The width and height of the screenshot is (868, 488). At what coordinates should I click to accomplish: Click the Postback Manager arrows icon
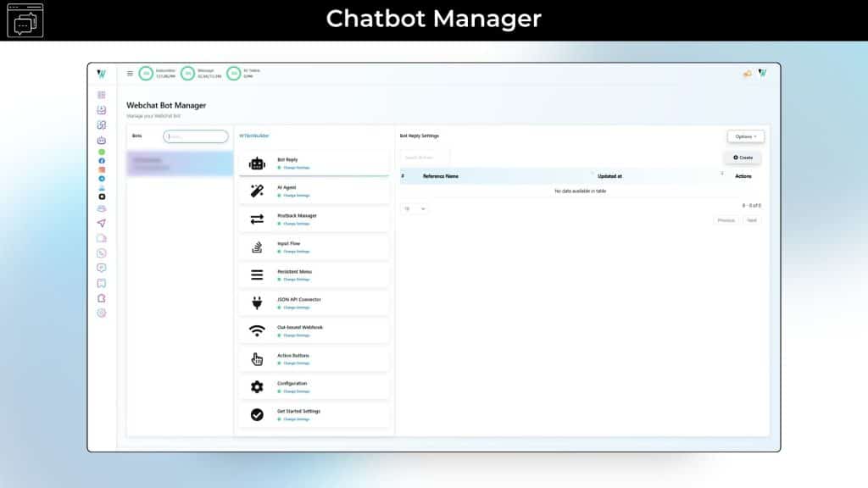tap(257, 218)
